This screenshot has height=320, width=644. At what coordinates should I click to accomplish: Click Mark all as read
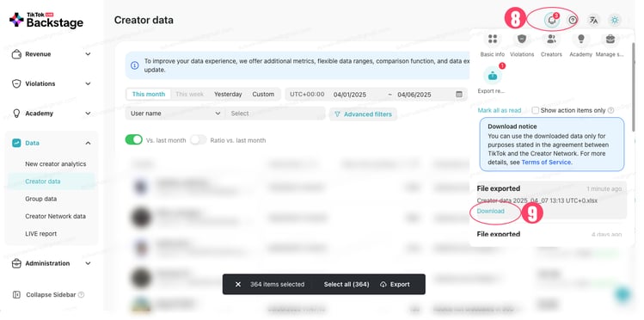[x=499, y=110]
